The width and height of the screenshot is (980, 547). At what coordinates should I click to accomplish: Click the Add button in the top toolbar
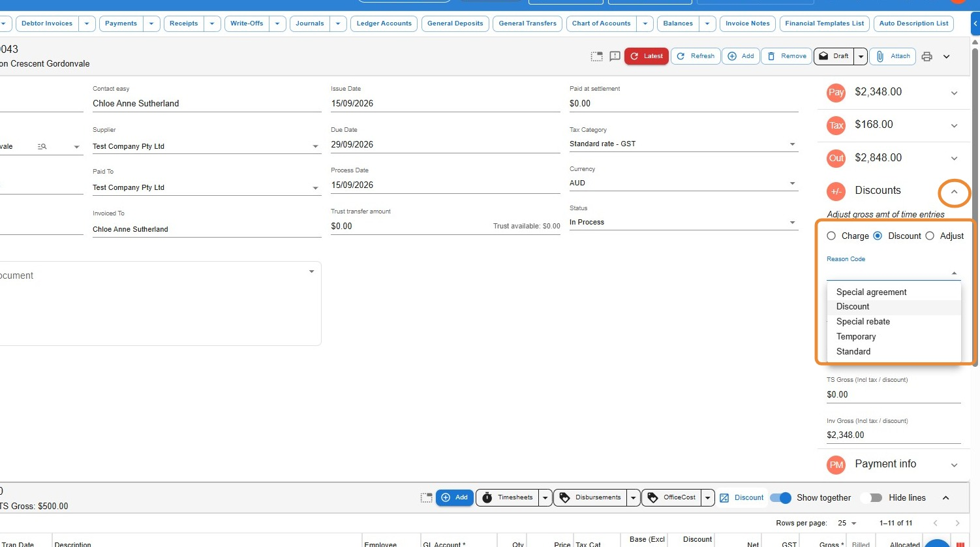741,56
